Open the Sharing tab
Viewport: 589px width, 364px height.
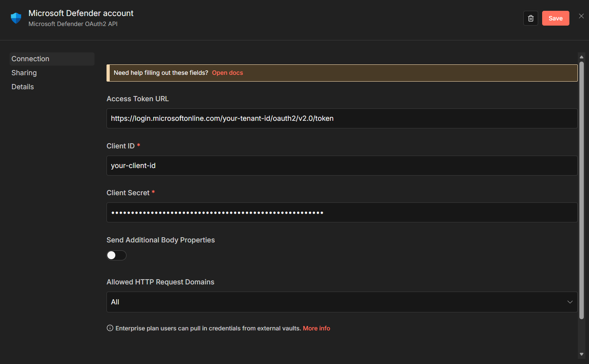coord(24,73)
